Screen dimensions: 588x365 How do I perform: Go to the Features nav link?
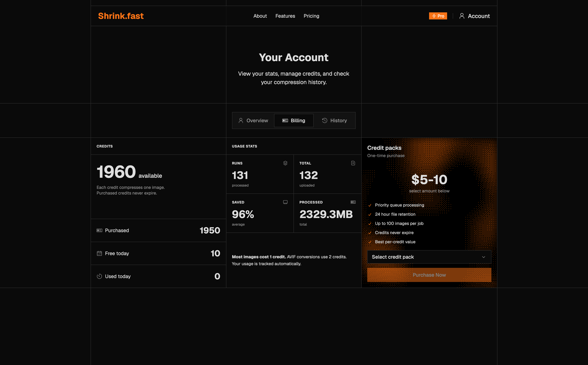285,16
